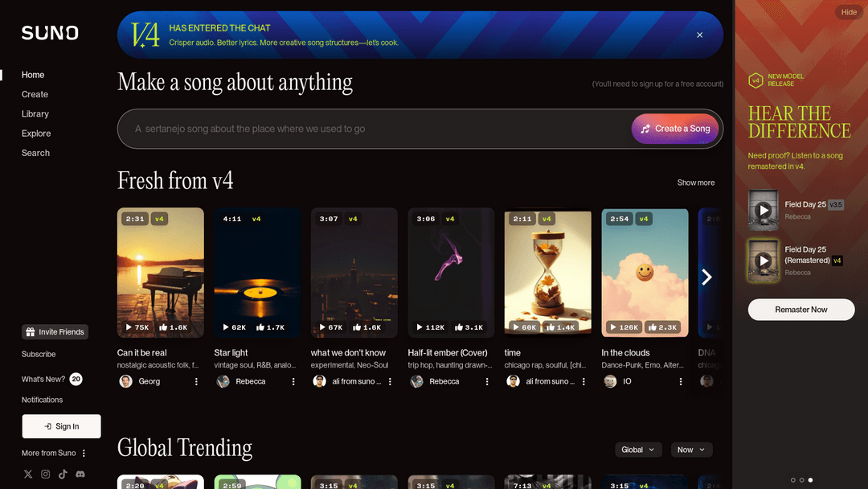Open the time hourglass thumbnail

547,273
